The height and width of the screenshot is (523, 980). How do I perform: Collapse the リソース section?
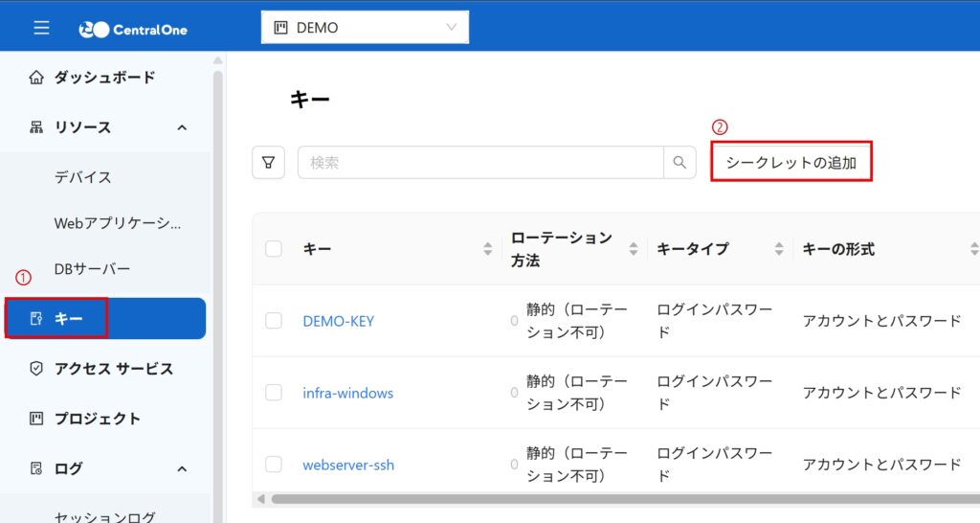click(x=182, y=127)
